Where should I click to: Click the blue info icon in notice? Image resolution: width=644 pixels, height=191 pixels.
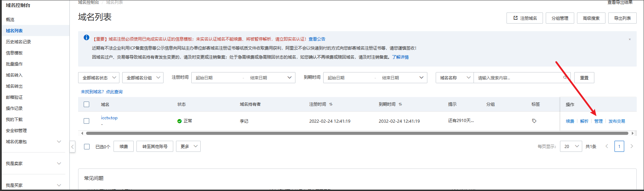(x=86, y=38)
